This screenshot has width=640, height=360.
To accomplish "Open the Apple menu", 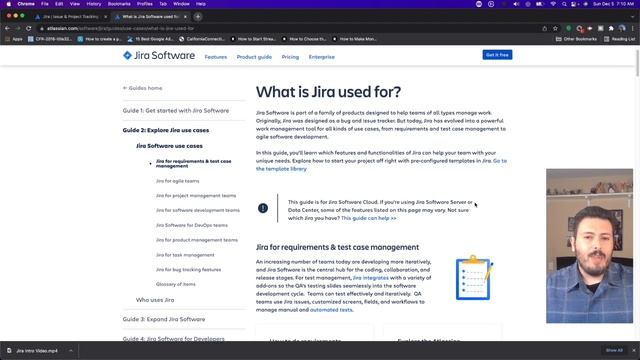I will tap(9, 4).
